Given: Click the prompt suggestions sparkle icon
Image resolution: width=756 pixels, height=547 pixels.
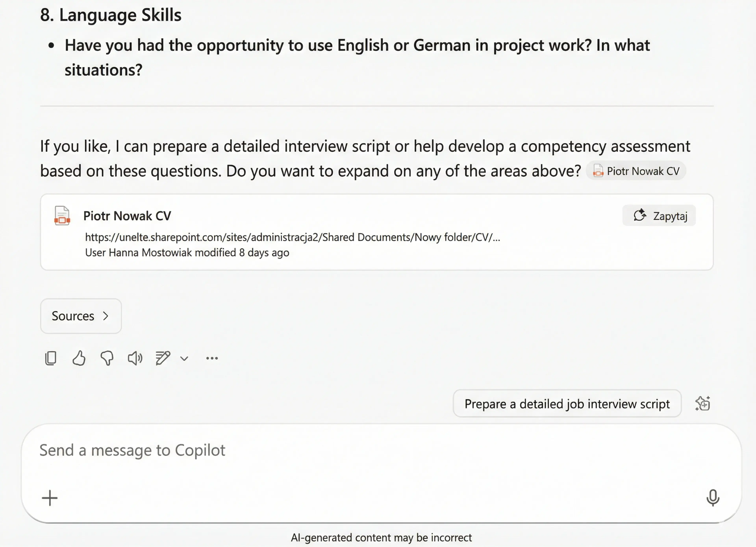Looking at the screenshot, I should tap(703, 404).
